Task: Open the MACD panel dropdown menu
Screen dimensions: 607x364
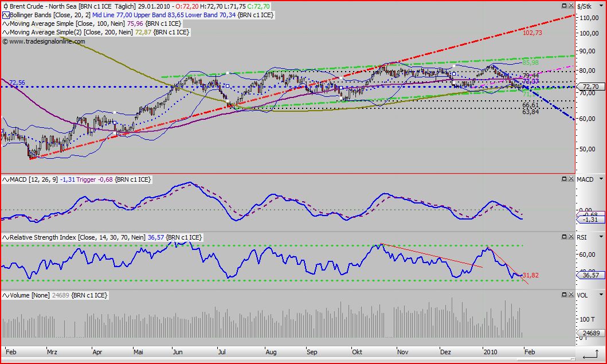Action: 601,179
